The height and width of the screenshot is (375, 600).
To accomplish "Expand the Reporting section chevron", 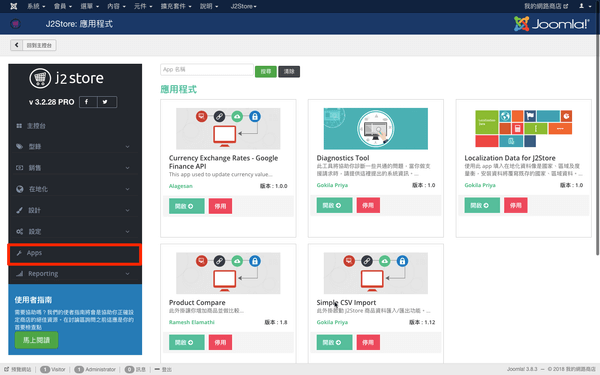I will point(127,274).
